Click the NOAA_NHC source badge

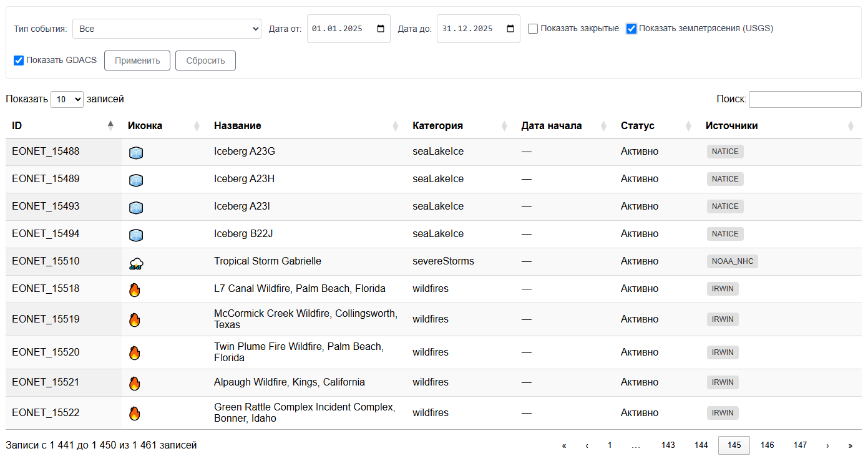coord(733,261)
